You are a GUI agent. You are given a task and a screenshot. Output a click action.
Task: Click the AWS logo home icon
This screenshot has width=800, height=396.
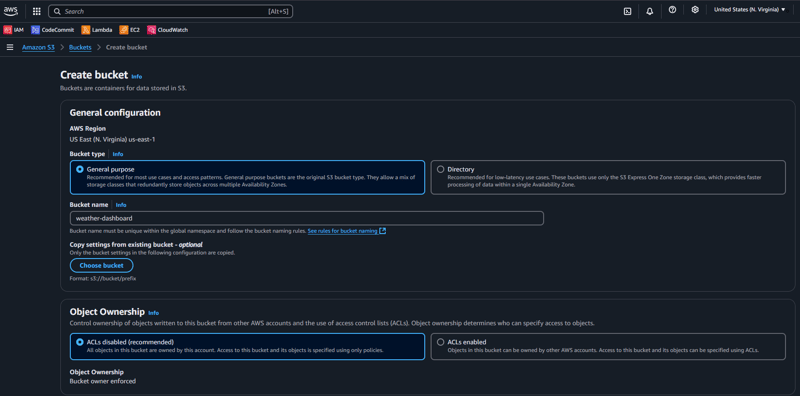point(11,11)
